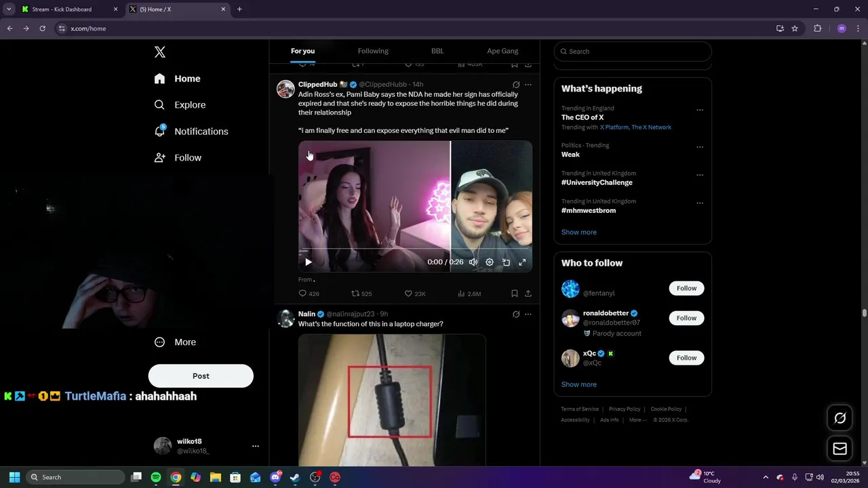Open options for #UniversityChallenge trend
Viewport: 868px width, 488px height.
pyautogui.click(x=700, y=175)
